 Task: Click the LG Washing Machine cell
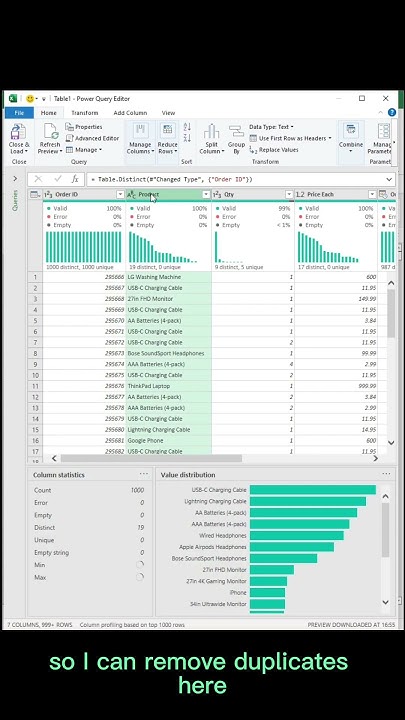pyautogui.click(x=169, y=277)
